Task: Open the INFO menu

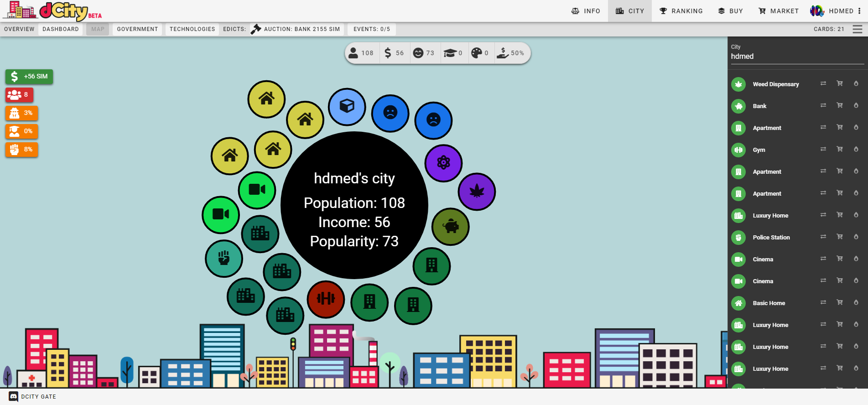Action: (x=586, y=11)
